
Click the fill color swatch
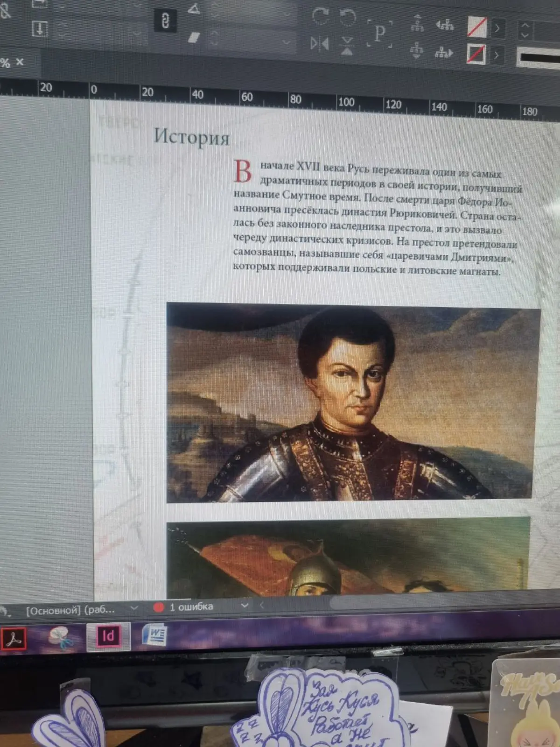(477, 27)
